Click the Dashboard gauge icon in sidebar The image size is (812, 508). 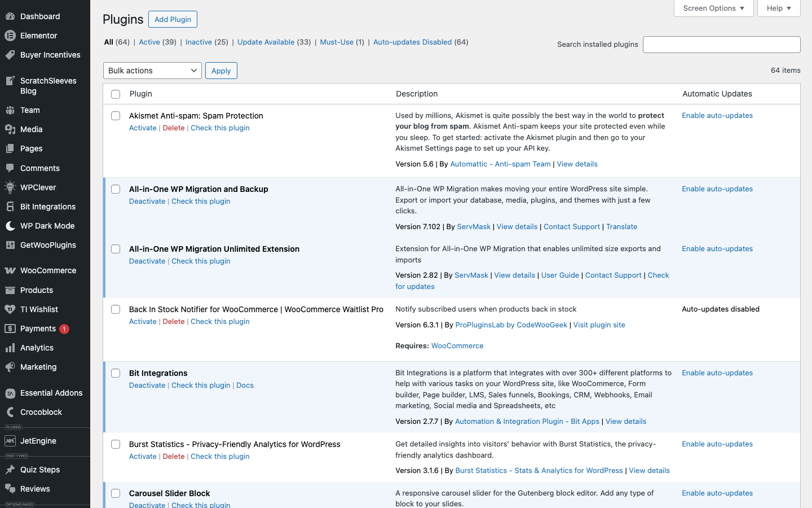pyautogui.click(x=10, y=16)
